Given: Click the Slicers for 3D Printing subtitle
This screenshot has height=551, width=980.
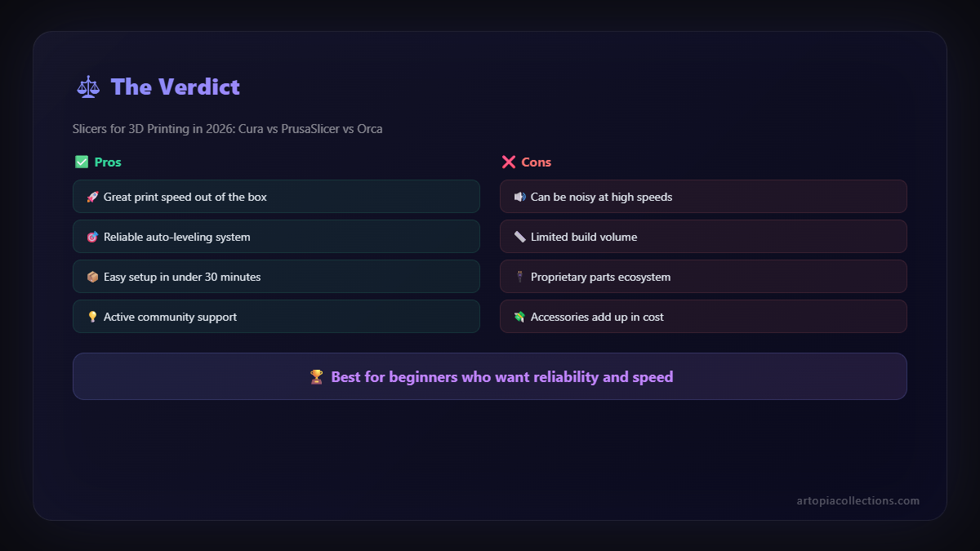Looking at the screenshot, I should pos(227,129).
